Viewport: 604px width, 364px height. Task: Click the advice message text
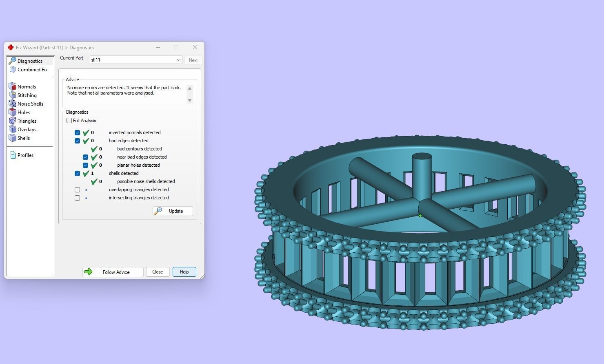click(x=124, y=90)
